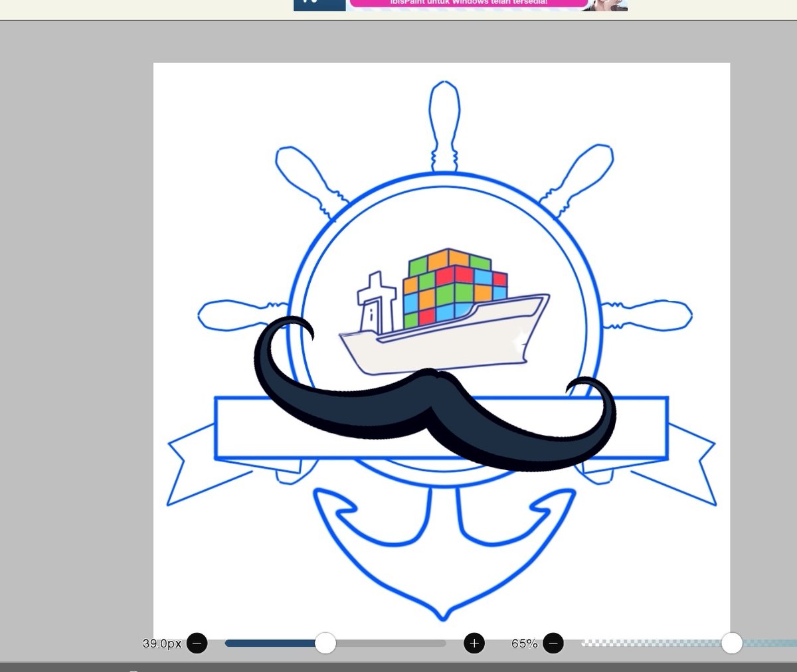Click the container ship illustration on canvas
The width and height of the screenshot is (797, 672).
pos(444,312)
